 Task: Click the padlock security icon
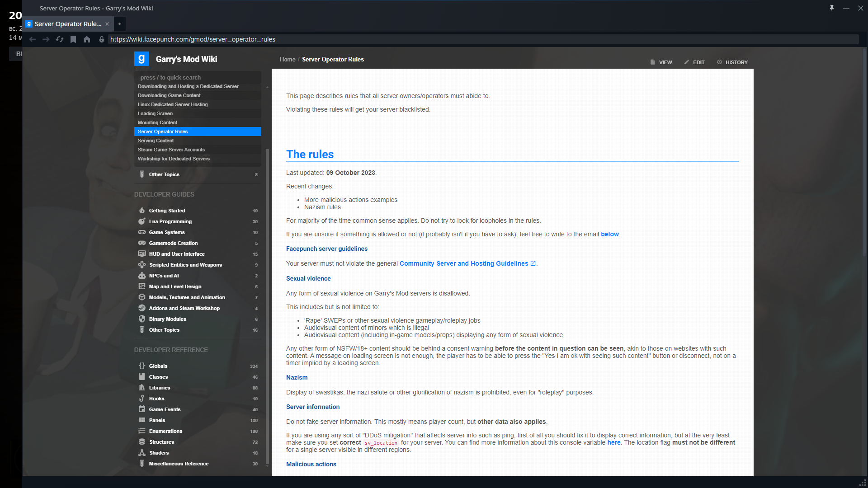(102, 39)
